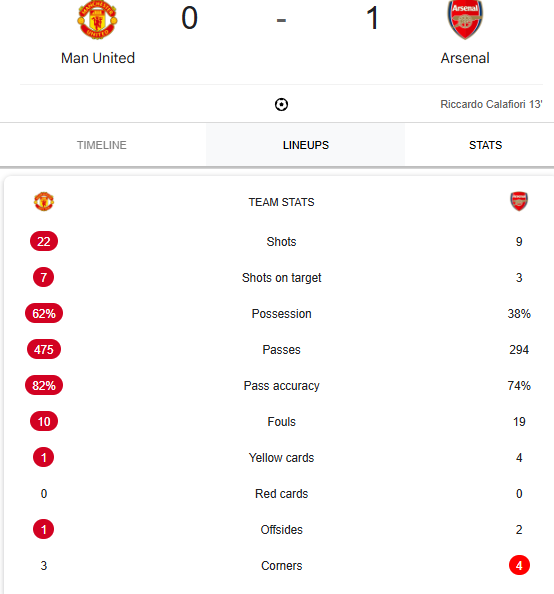Select the Stats tab
554x594 pixels.
(485, 145)
